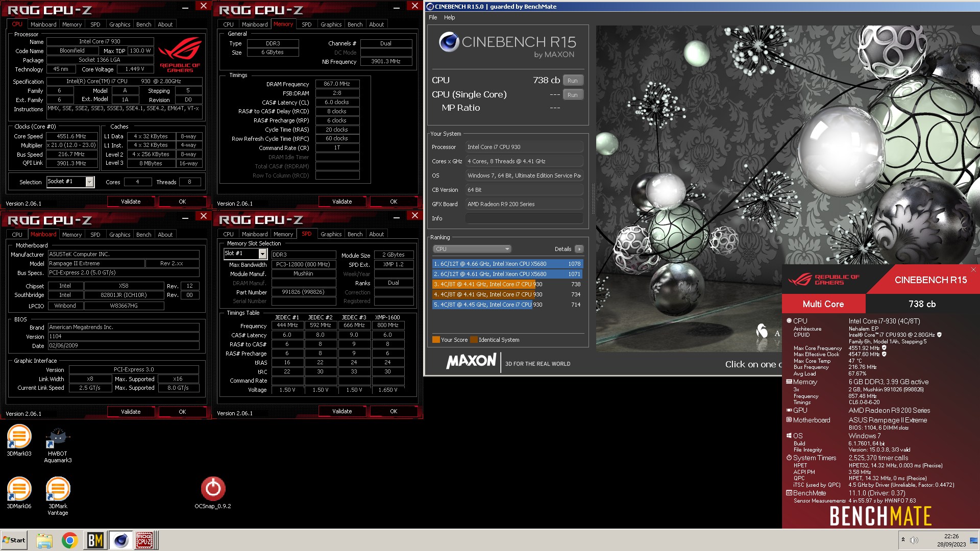Image resolution: width=980 pixels, height=551 pixels.
Task: Launch OCSnap_0.9.2 from the desktop
Action: [x=213, y=492]
